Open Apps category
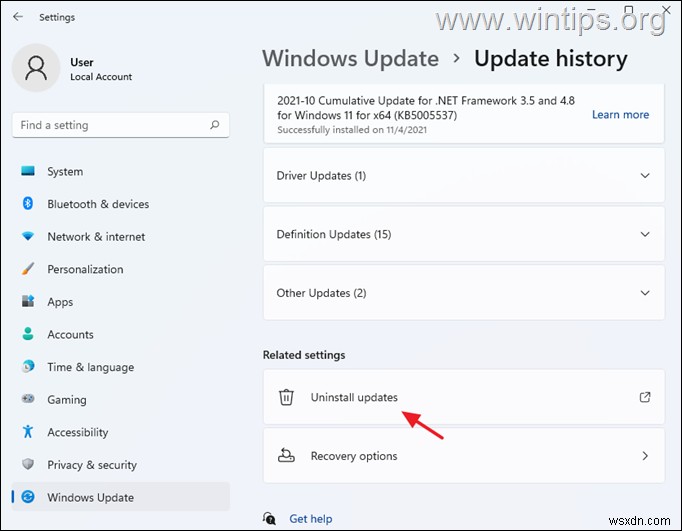Screen dimensions: 682x531 click(120, 301)
